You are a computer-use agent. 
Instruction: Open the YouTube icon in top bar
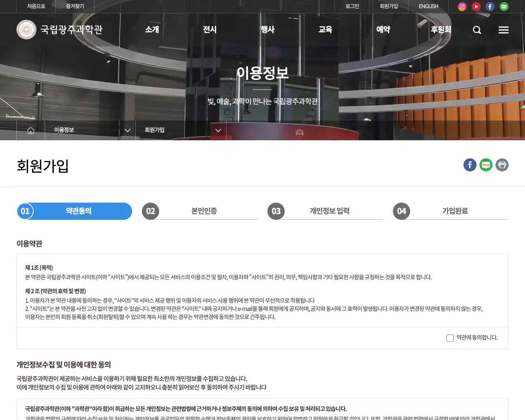click(x=476, y=6)
